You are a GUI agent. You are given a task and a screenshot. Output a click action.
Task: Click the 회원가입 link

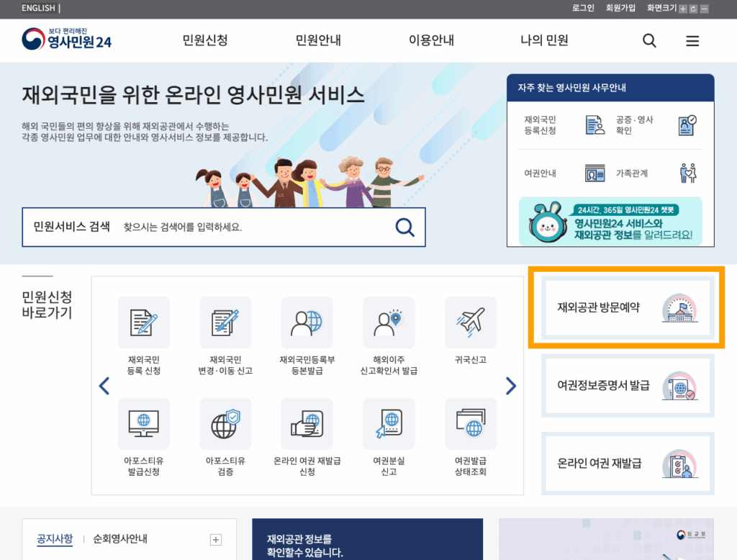coord(620,8)
